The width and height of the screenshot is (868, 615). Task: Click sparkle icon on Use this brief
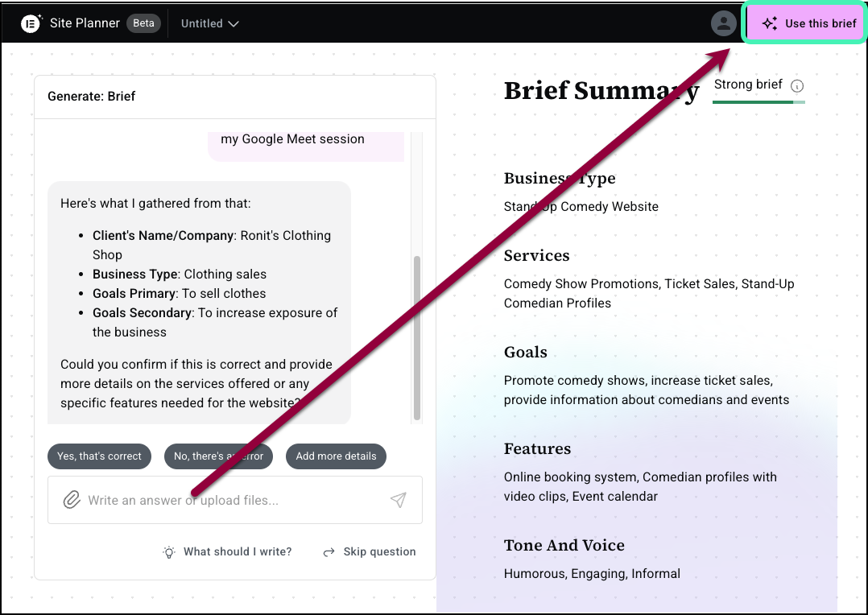pos(770,23)
